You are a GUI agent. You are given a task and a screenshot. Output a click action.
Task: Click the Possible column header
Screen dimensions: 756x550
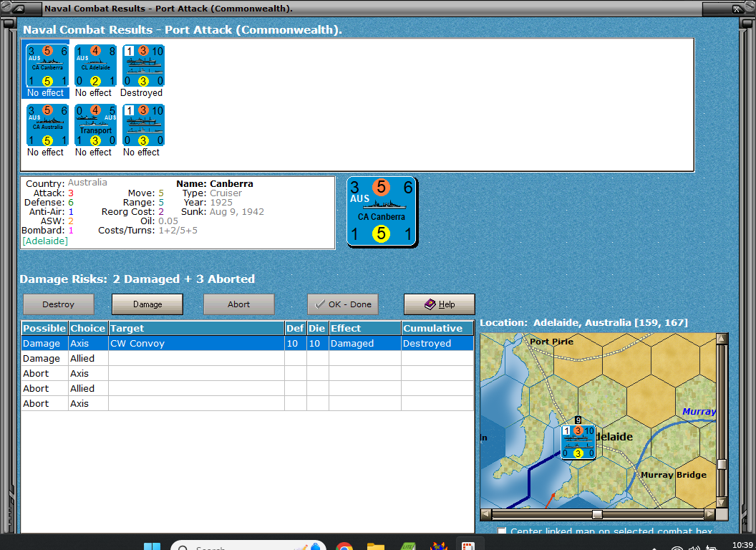(x=44, y=328)
